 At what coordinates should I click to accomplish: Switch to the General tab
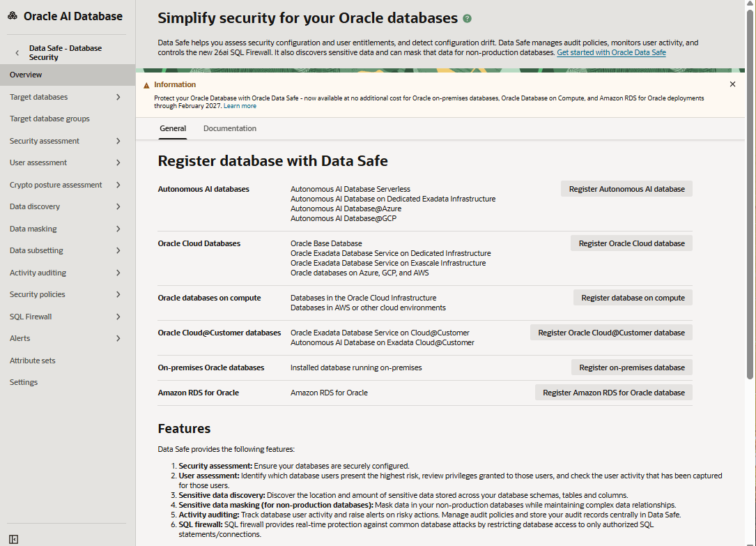pyautogui.click(x=173, y=128)
